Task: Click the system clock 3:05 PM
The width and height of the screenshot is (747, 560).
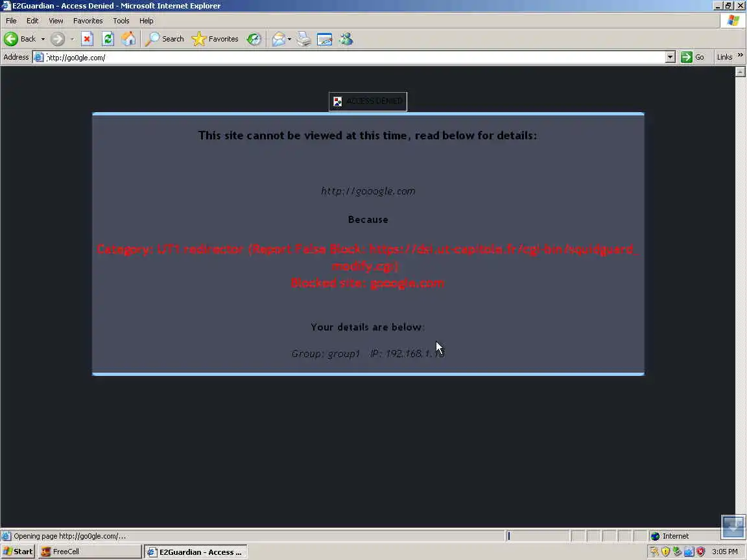Action: 724,552
